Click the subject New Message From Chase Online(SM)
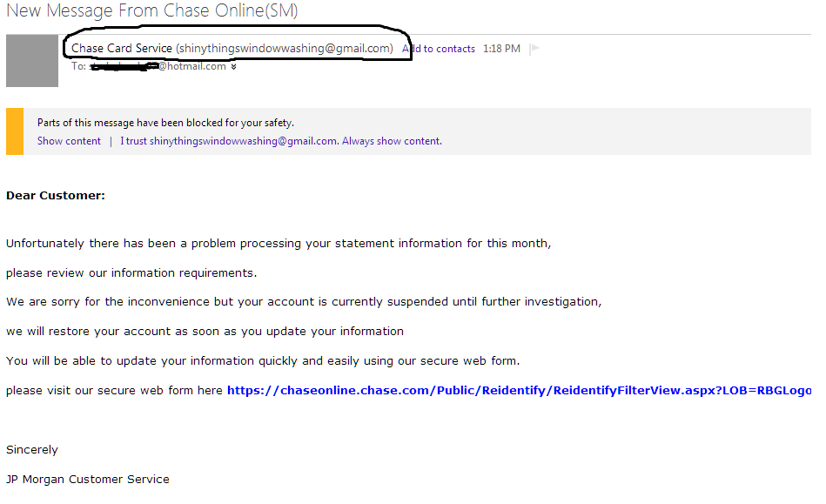Viewport: 826px width, 504px height. click(x=152, y=10)
